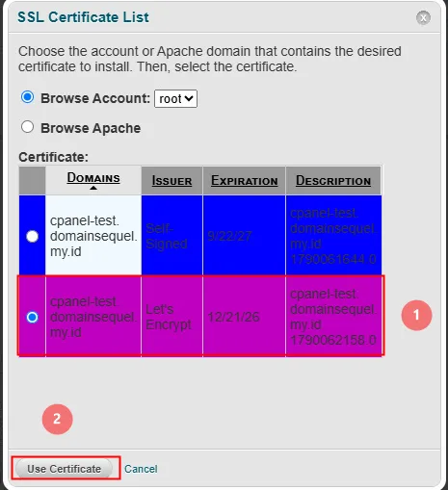Sort certificates by Domains column header
Viewport: 448px width, 490px height.
pyautogui.click(x=93, y=177)
